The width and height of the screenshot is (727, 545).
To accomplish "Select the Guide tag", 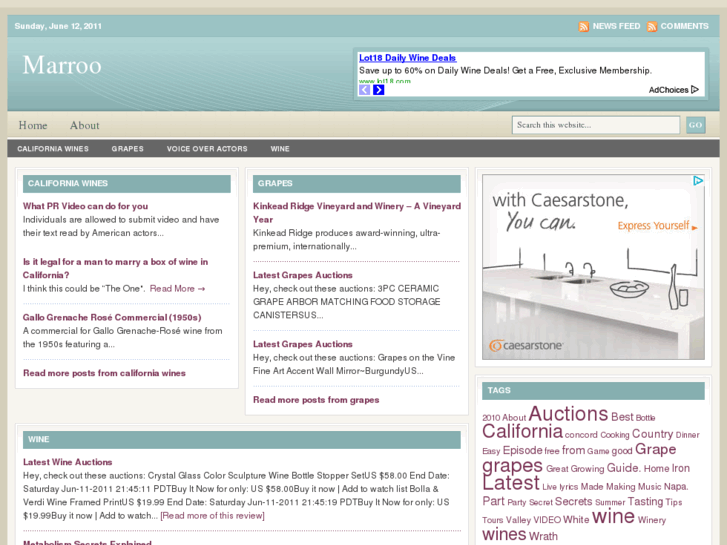I will click(x=624, y=468).
